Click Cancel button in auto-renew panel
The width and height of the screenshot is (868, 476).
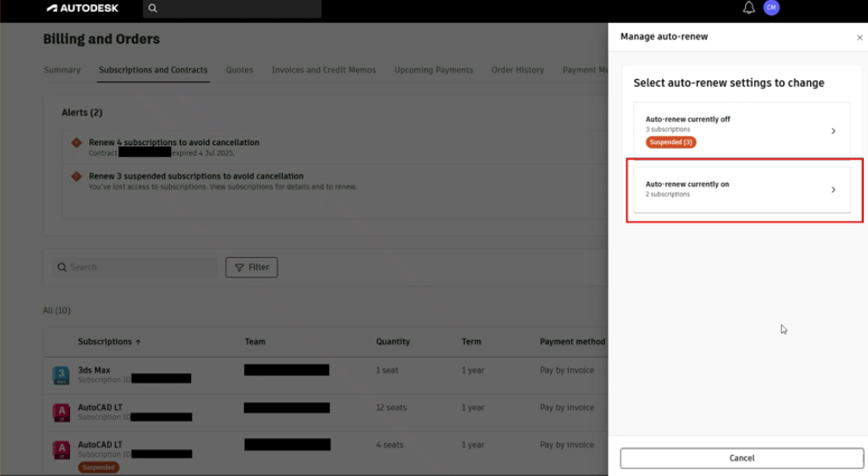[x=742, y=458]
